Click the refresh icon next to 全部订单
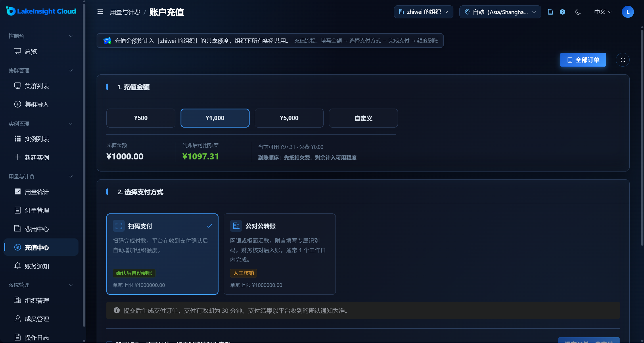644x343 pixels. 623,60
